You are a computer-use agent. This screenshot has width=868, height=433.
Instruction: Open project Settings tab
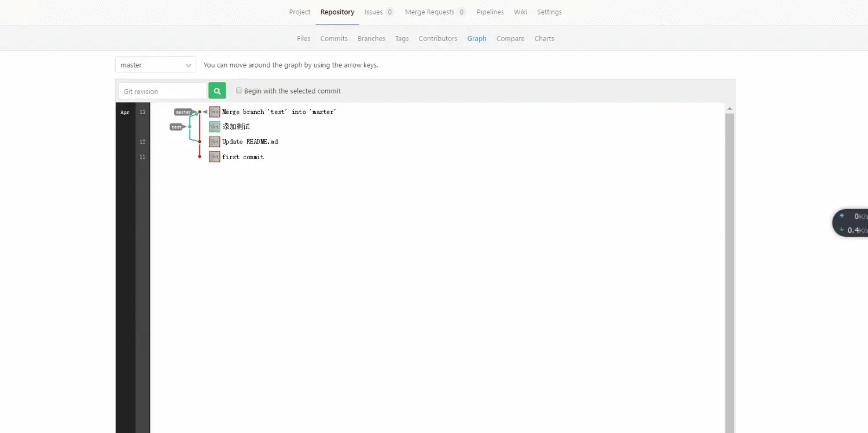pos(549,12)
